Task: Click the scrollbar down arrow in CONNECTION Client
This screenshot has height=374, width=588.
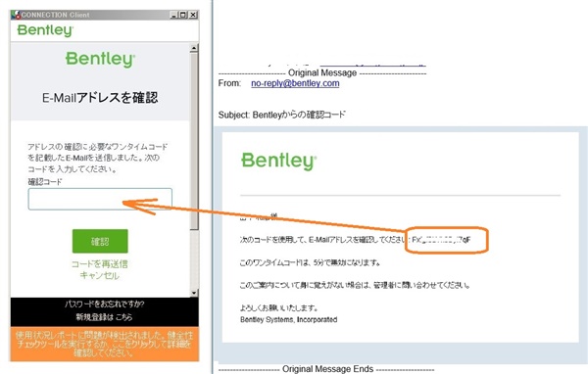Action: [x=194, y=293]
